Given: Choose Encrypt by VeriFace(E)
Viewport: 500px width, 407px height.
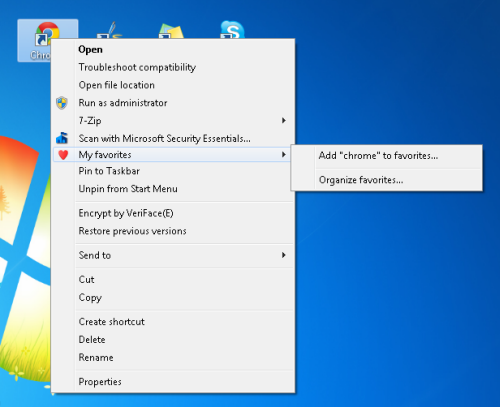Looking at the screenshot, I should point(173,213).
